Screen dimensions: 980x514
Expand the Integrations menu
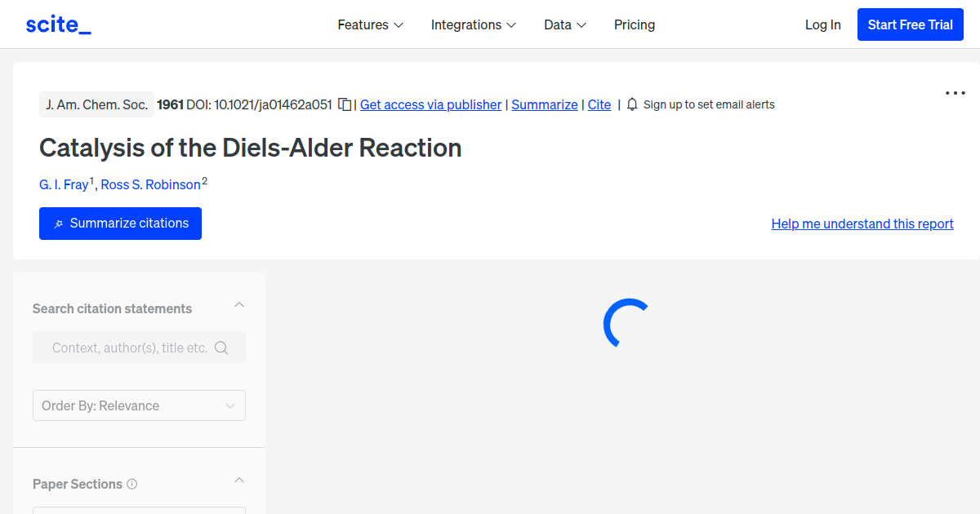474,24
